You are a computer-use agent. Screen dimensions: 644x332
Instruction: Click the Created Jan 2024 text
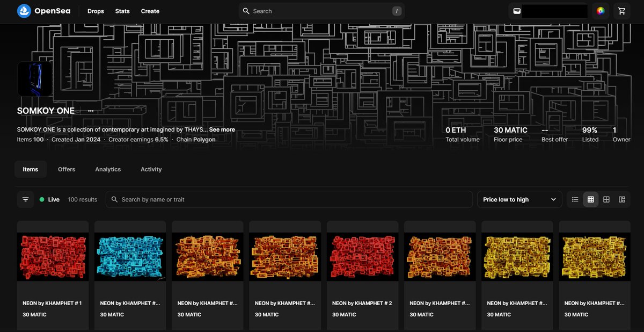(x=76, y=139)
